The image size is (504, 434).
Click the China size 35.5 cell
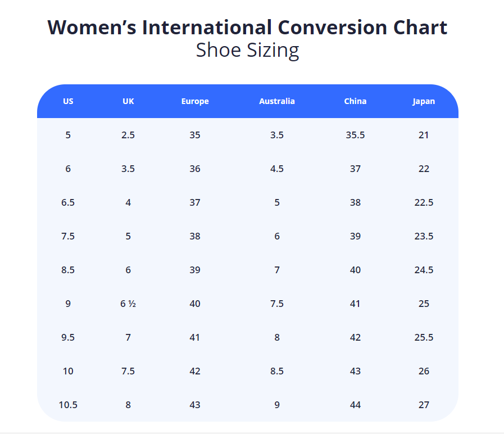[355, 135]
